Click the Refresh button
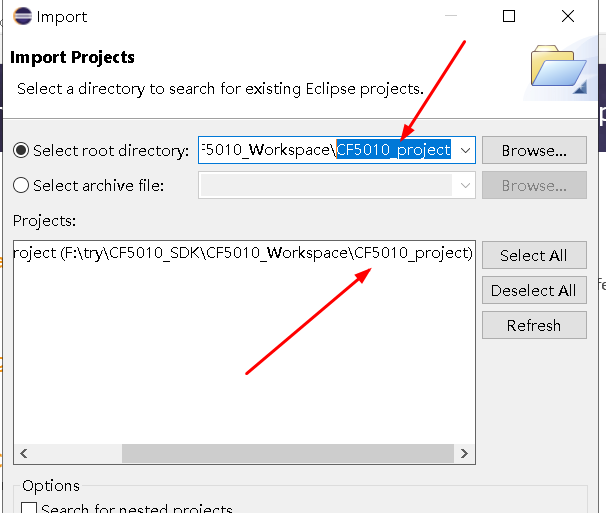Image resolution: width=606 pixels, height=513 pixels. click(x=534, y=326)
